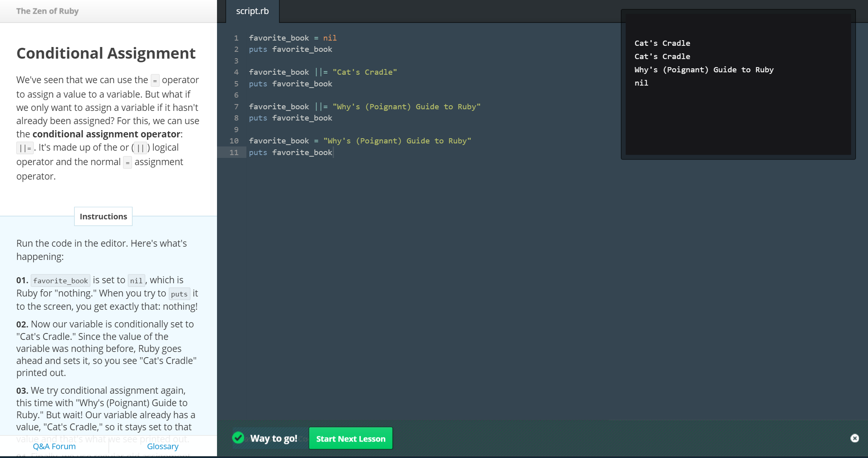The height and width of the screenshot is (458, 868).
Task: Click Start Next Lesson button
Action: click(x=350, y=439)
